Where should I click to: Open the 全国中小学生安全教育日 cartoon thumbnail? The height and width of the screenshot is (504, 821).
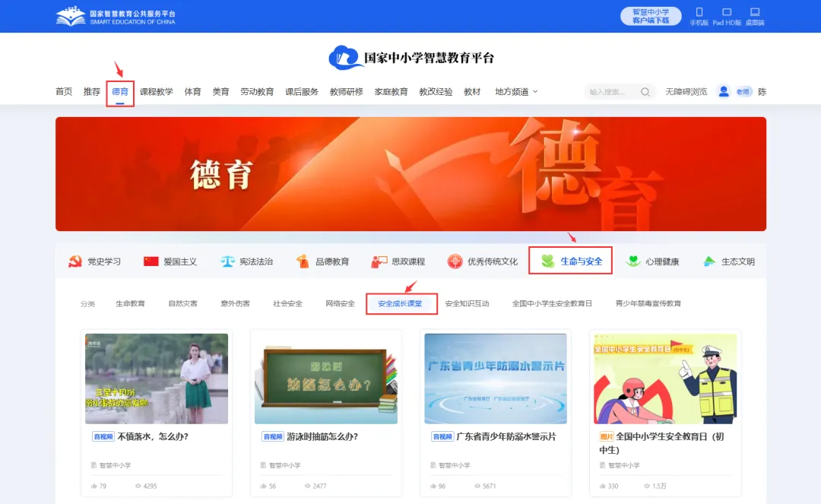click(665, 379)
